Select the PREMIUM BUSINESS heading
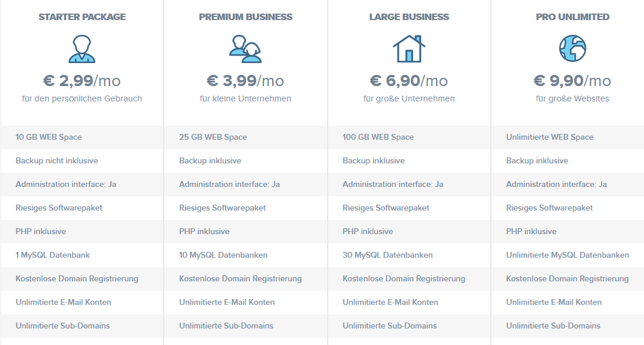 (x=246, y=17)
